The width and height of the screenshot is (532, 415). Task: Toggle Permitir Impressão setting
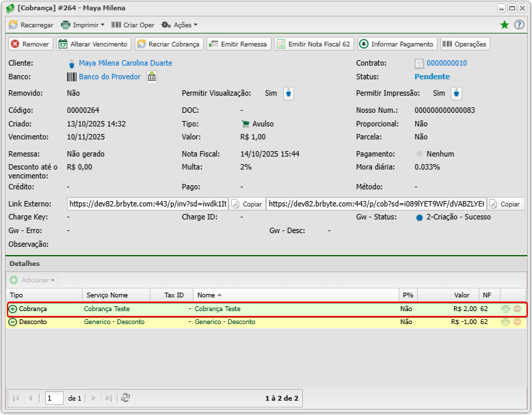click(x=456, y=94)
